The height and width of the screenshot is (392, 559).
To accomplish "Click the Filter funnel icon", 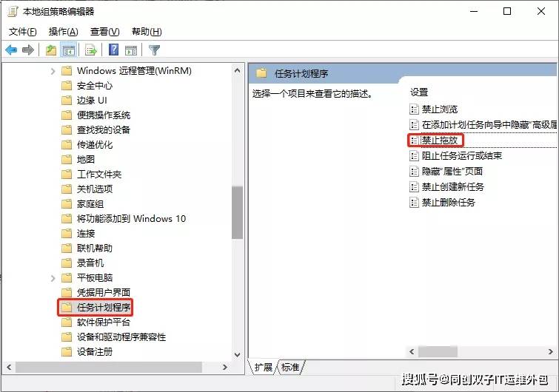I will pyautogui.click(x=154, y=50).
